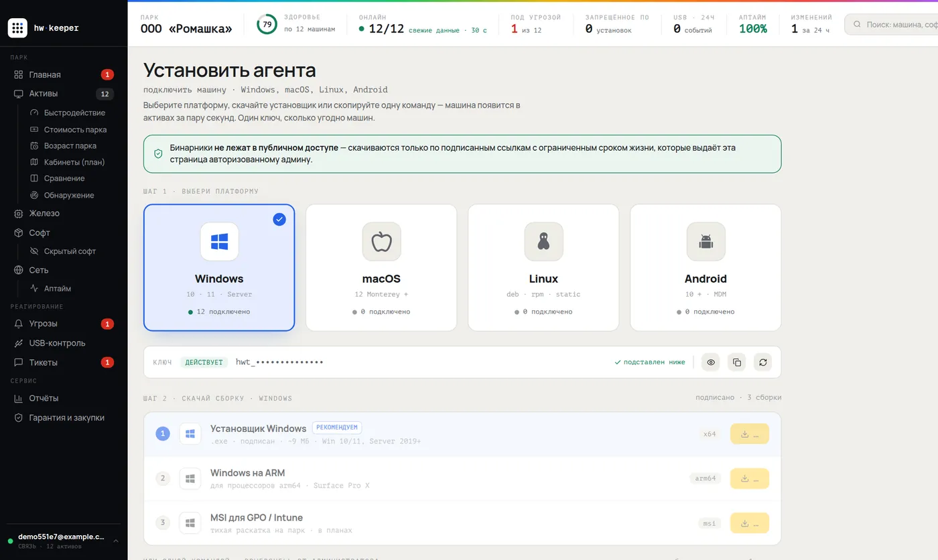
Task: Select the Android platform card
Action: (x=706, y=267)
